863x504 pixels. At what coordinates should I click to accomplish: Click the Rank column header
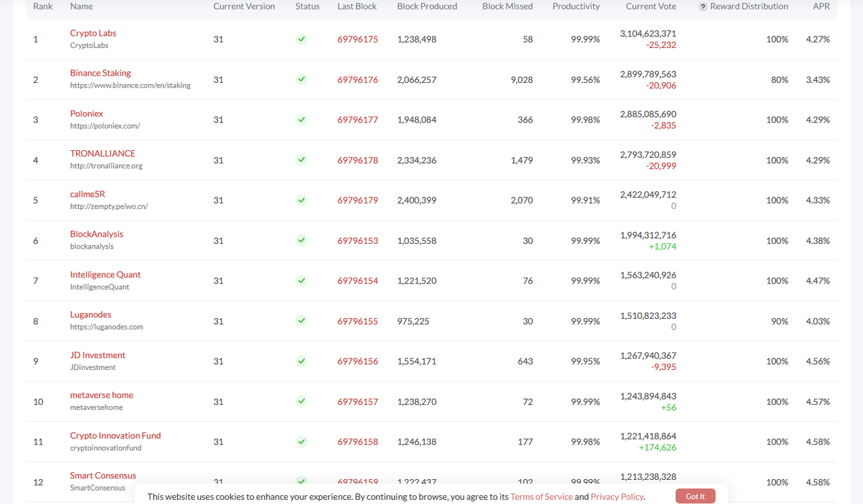(x=43, y=6)
